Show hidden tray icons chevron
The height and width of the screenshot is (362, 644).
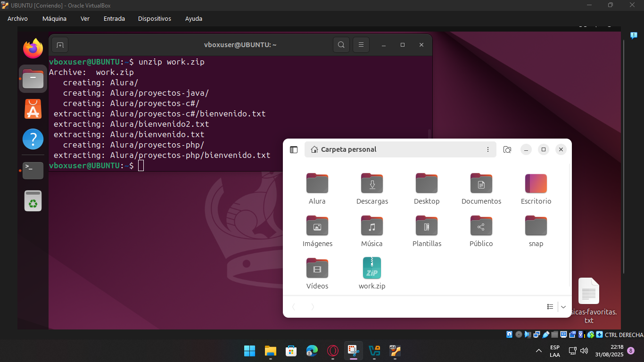click(x=539, y=351)
